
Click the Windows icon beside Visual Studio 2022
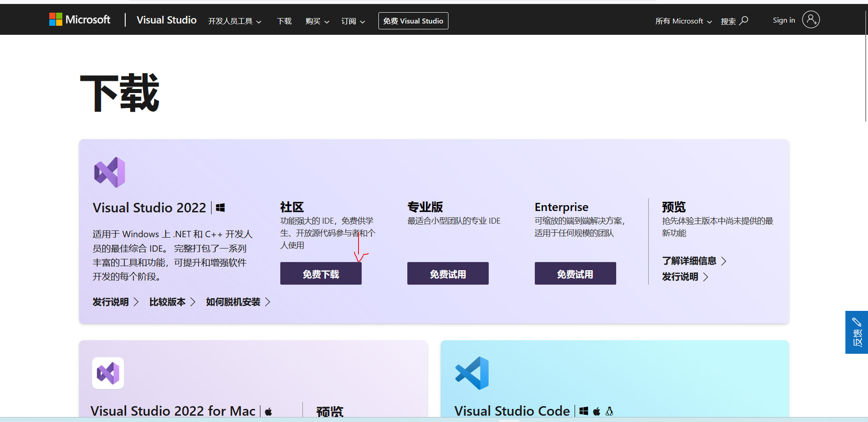click(220, 207)
